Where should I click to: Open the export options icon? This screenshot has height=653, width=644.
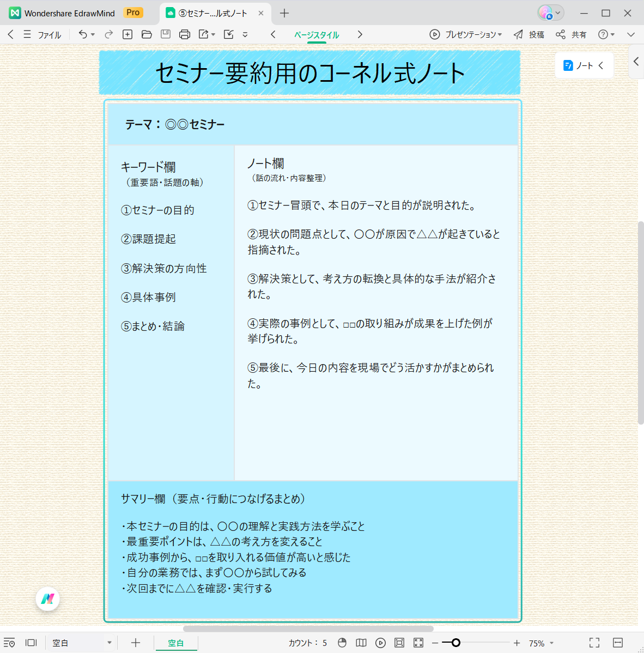tap(204, 34)
